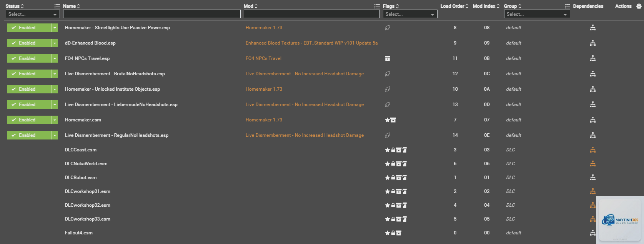Toggle Enabled for Live Dismemberment - LiebermodeNoHeadshots.esp
The image size is (644, 244).
[x=29, y=105]
